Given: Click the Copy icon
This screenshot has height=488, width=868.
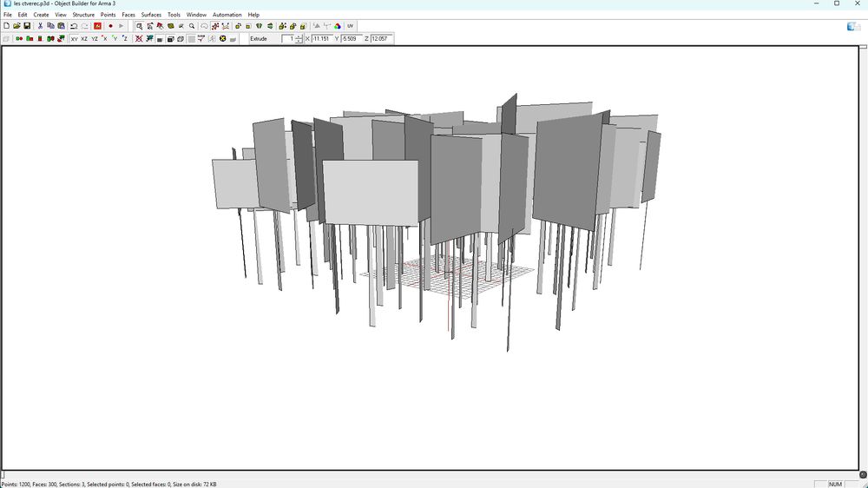Looking at the screenshot, I should [x=51, y=26].
